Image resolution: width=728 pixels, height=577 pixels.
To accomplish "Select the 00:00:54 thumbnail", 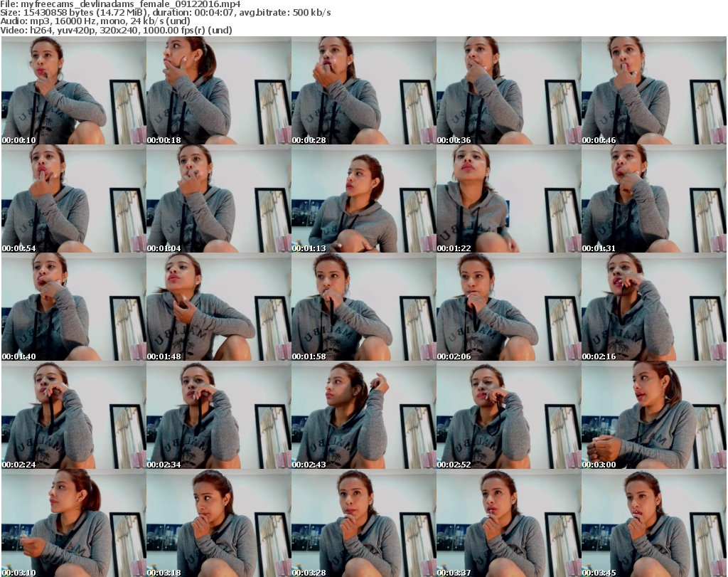I will (x=73, y=199).
